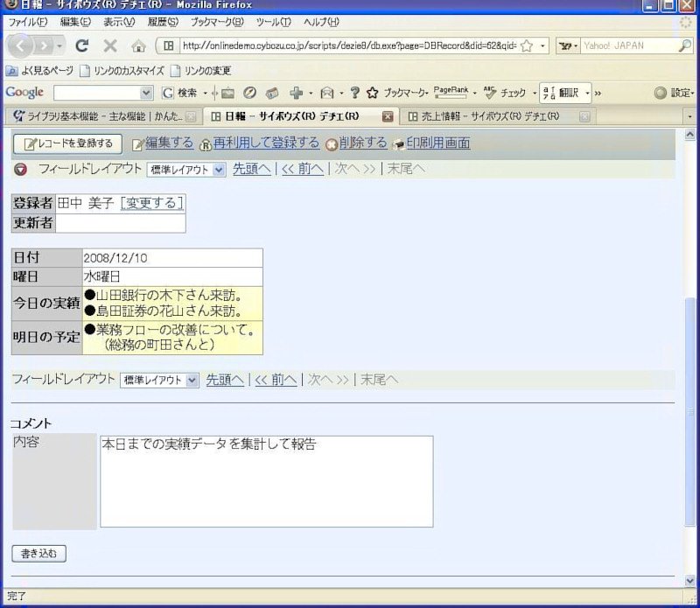
Task: Expand hidden Google toolbar items chevron
Action: [x=598, y=94]
